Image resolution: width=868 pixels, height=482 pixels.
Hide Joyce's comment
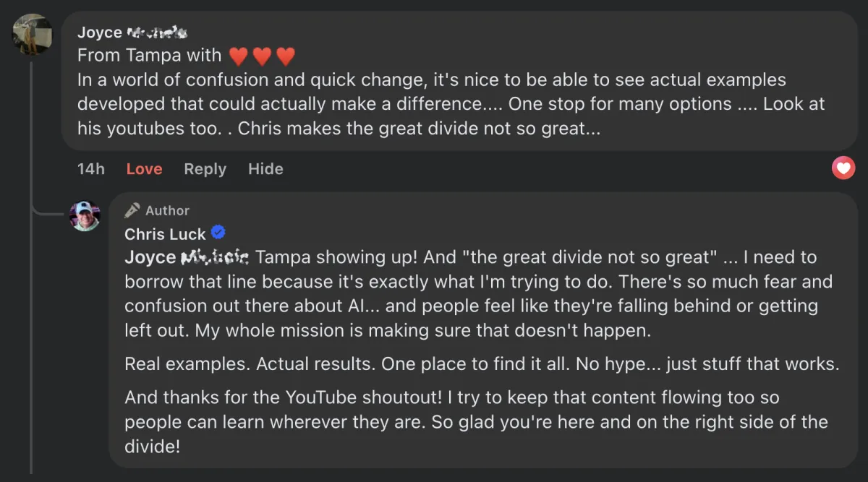coord(265,169)
